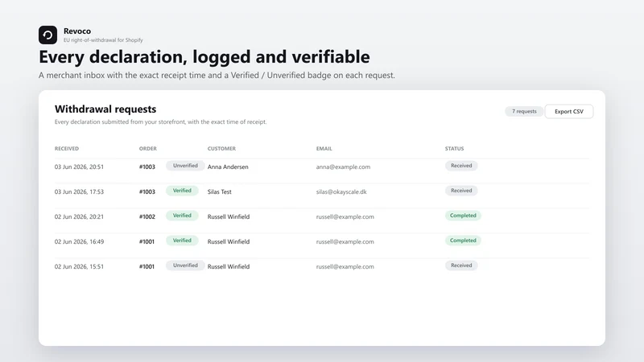Click the Withdrawal requests heading
Image resolution: width=644 pixels, height=362 pixels.
pyautogui.click(x=105, y=109)
